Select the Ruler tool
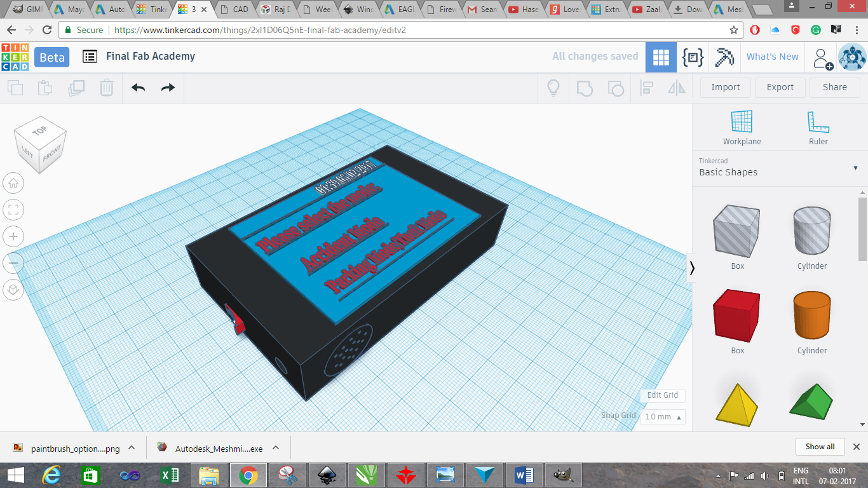Screen dimensions: 868x488 818,128
